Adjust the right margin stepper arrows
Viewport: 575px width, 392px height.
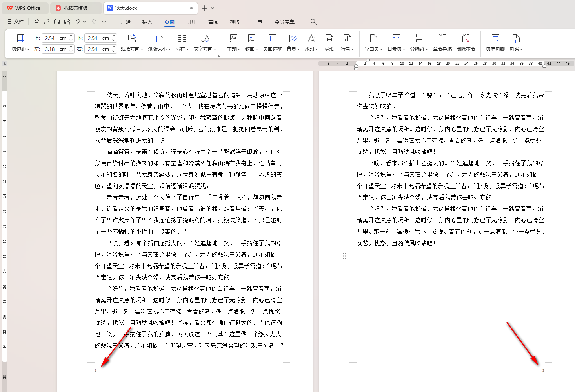tap(114, 49)
